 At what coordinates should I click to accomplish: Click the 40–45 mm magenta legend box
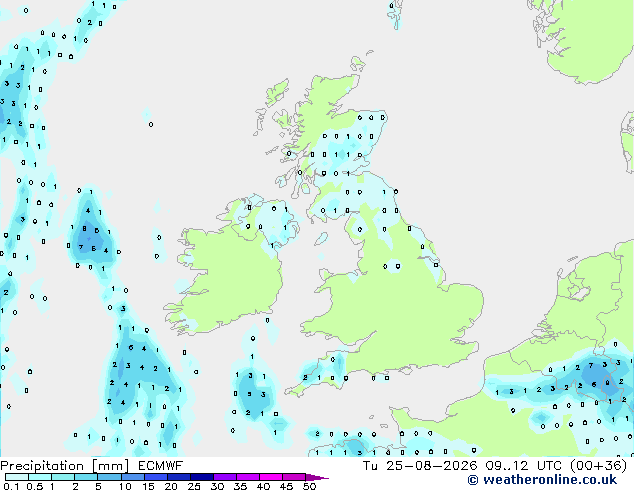pos(271,477)
